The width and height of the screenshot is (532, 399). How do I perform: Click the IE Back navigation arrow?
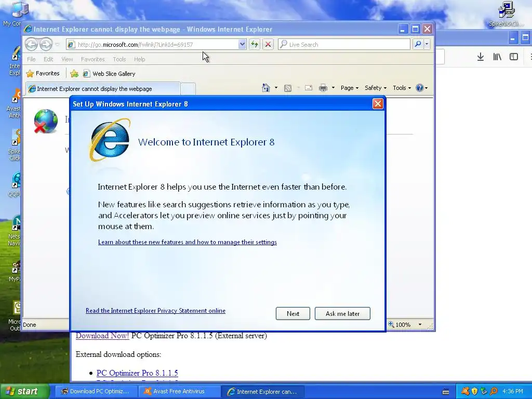[x=31, y=44]
